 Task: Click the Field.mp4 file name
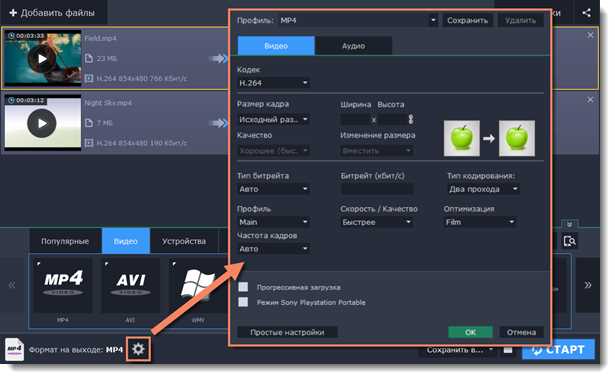point(100,38)
